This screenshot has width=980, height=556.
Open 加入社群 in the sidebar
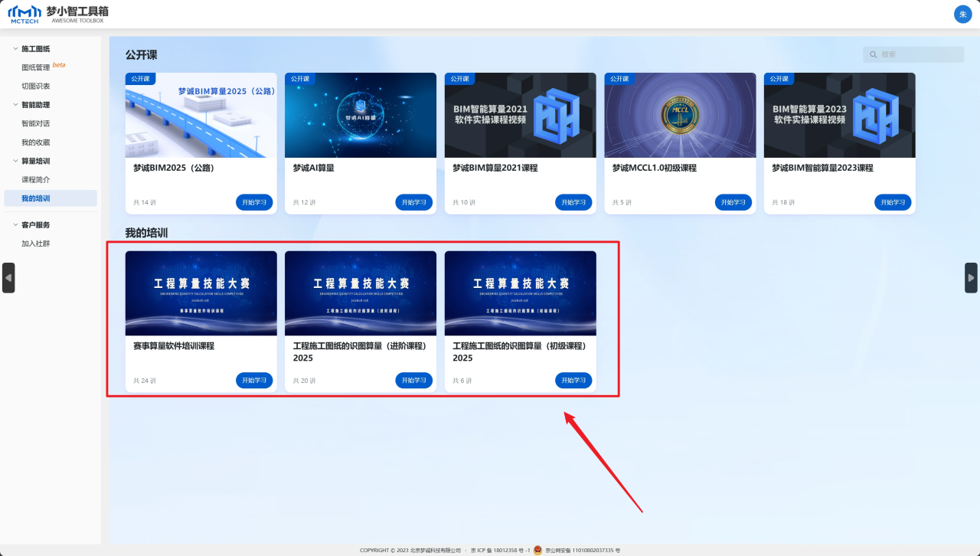point(35,244)
